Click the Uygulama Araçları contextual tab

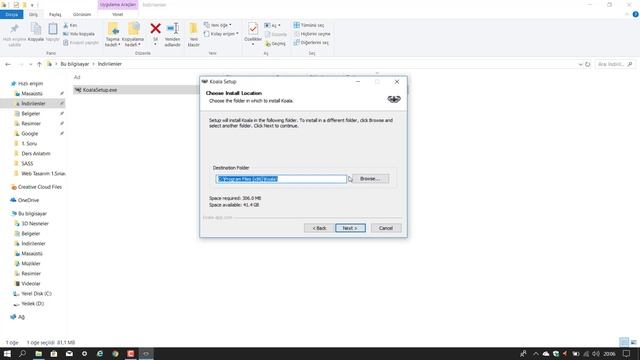tap(118, 4)
